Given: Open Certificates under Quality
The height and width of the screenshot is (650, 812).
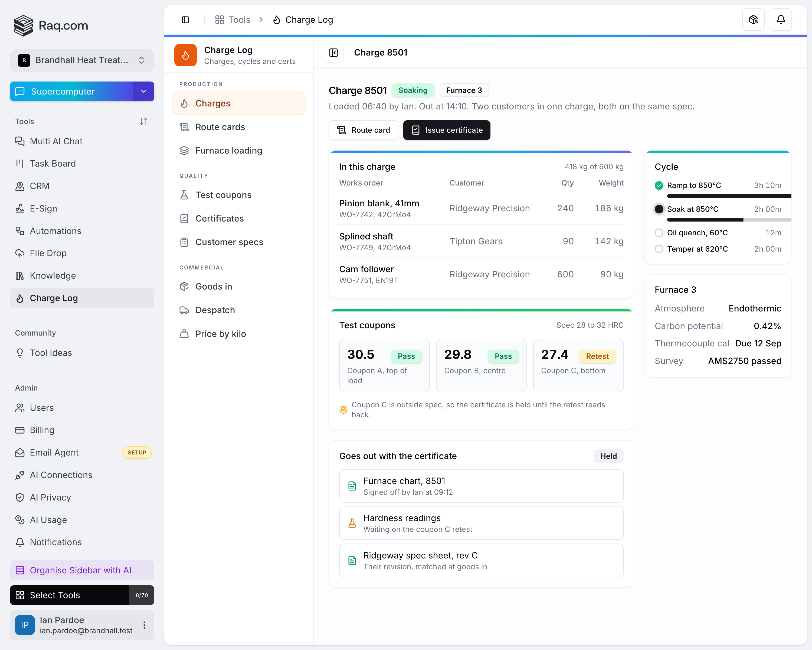Looking at the screenshot, I should tap(239, 219).
